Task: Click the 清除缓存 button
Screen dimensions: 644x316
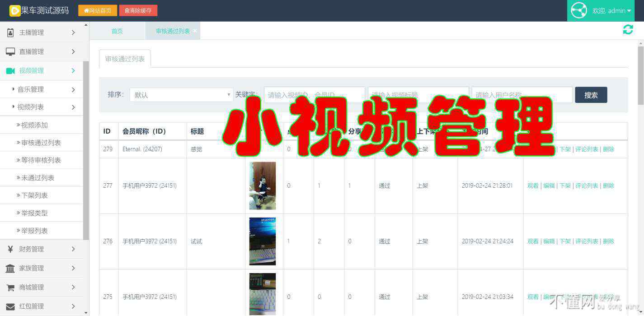Action: pyautogui.click(x=138, y=10)
